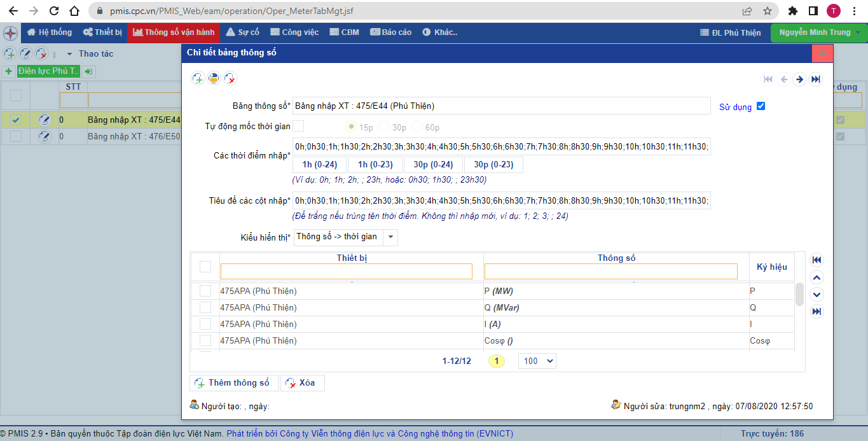Open the Kiểu hiển thị dropdown
Screen dimensions: 868x441
[x=391, y=237]
